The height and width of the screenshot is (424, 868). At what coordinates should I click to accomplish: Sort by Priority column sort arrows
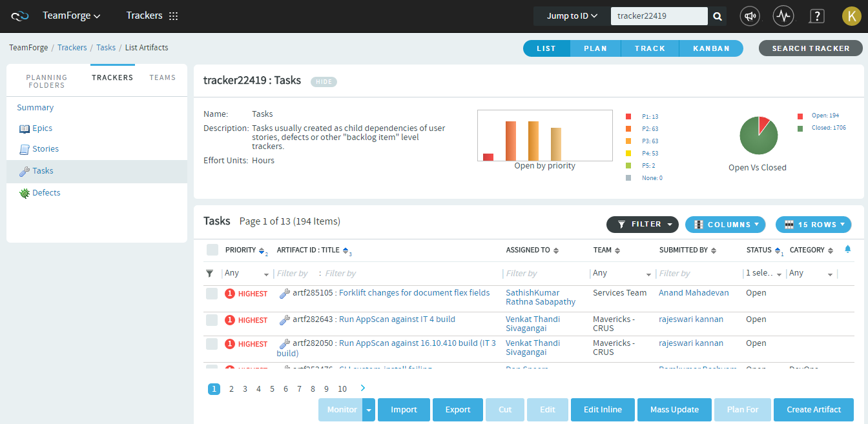[x=262, y=250]
